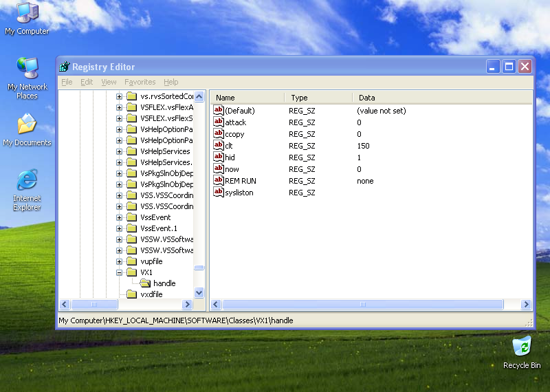Image resolution: width=550 pixels, height=392 pixels.
Task: Select the clt registry value
Action: (229, 146)
